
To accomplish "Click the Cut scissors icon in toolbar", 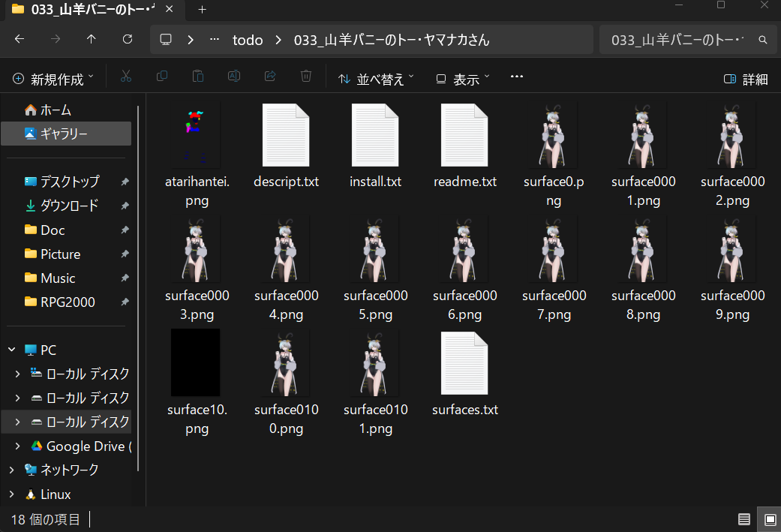I will click(125, 77).
